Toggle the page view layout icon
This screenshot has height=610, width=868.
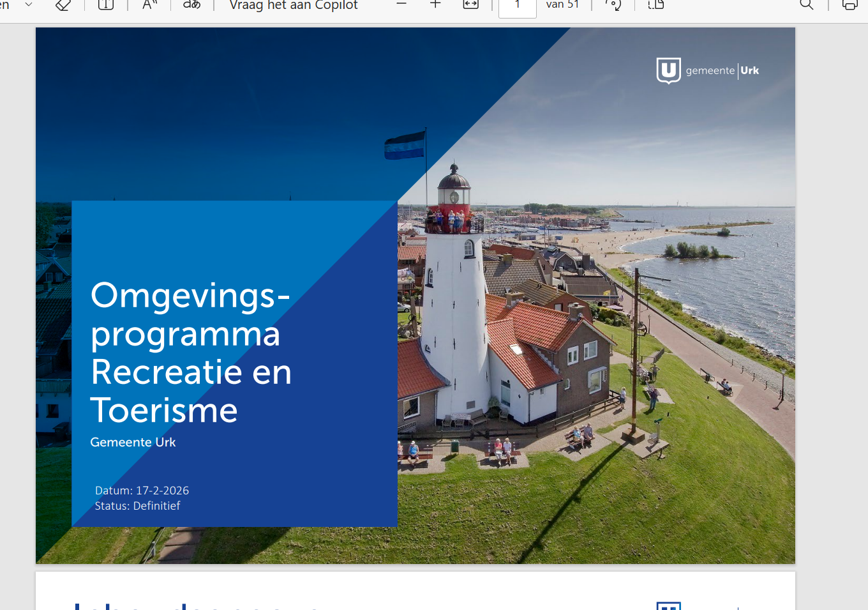(x=656, y=5)
